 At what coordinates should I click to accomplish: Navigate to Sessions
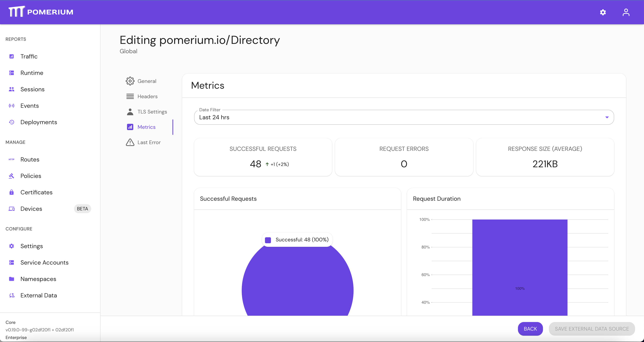(32, 89)
